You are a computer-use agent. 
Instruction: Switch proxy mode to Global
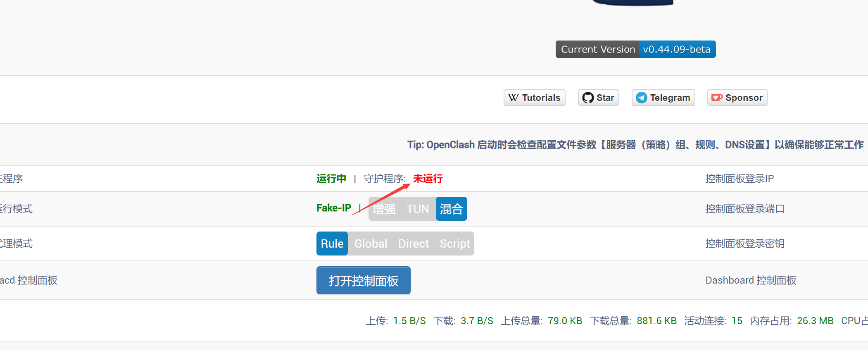click(371, 244)
